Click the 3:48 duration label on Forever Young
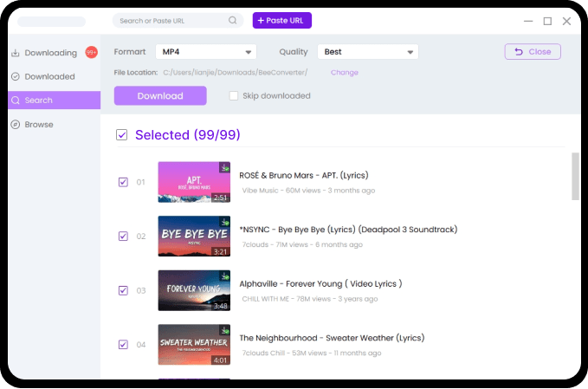 click(x=221, y=306)
